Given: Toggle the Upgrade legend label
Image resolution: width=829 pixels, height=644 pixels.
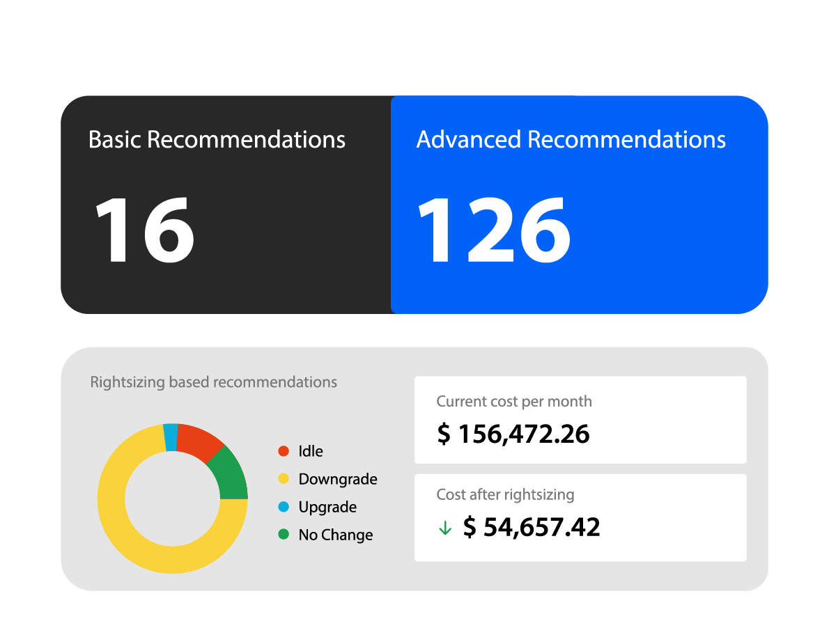Looking at the screenshot, I should 327,507.
